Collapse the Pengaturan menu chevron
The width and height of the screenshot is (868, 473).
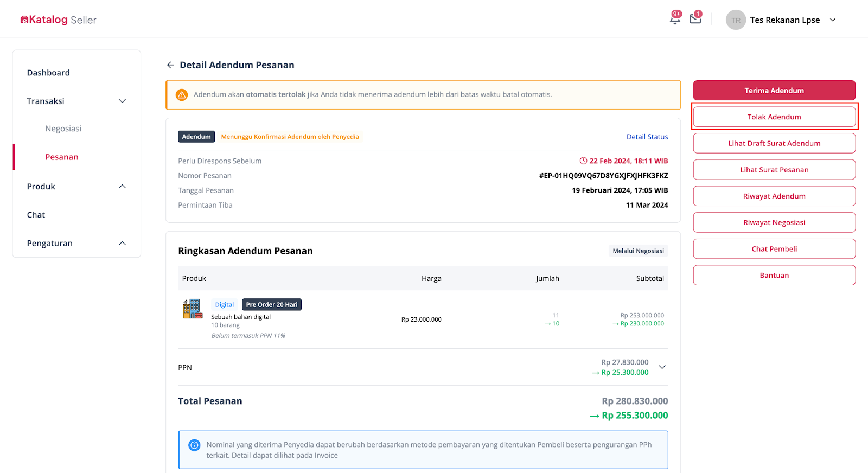(123, 244)
